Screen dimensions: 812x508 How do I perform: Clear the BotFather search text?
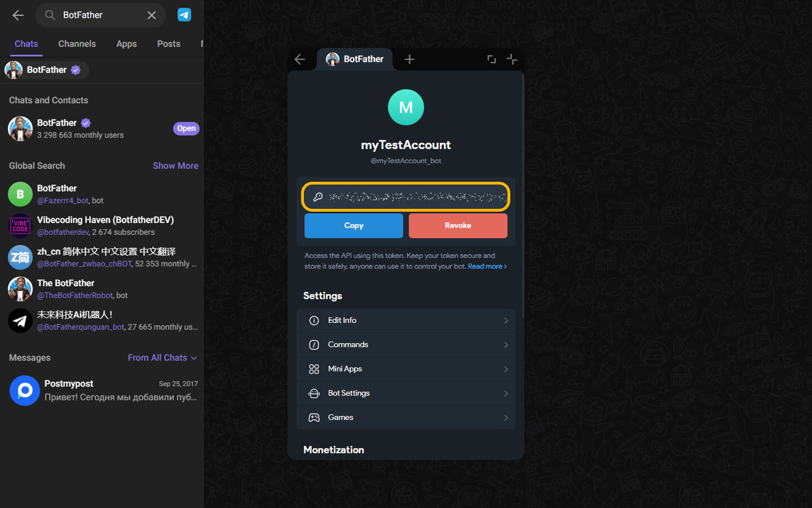click(151, 15)
